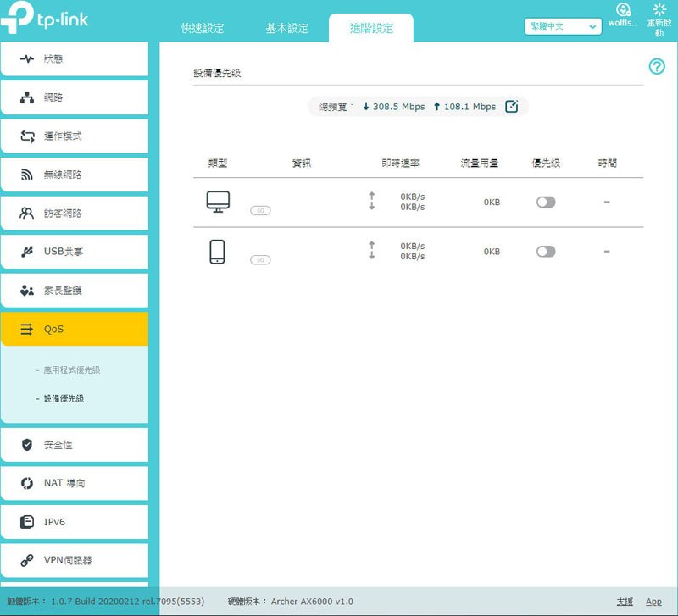Open the App link in footer
The height and width of the screenshot is (616, 678).
point(653,602)
